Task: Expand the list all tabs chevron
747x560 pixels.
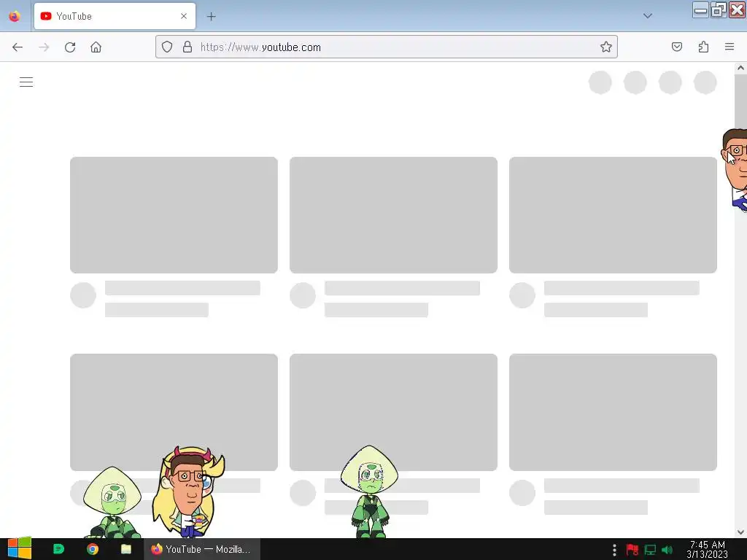Action: tap(648, 16)
